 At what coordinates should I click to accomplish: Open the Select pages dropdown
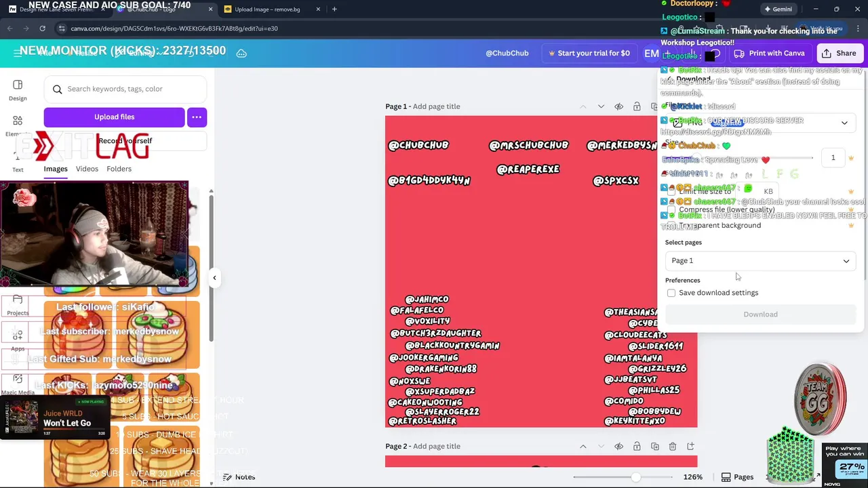[760, 261]
